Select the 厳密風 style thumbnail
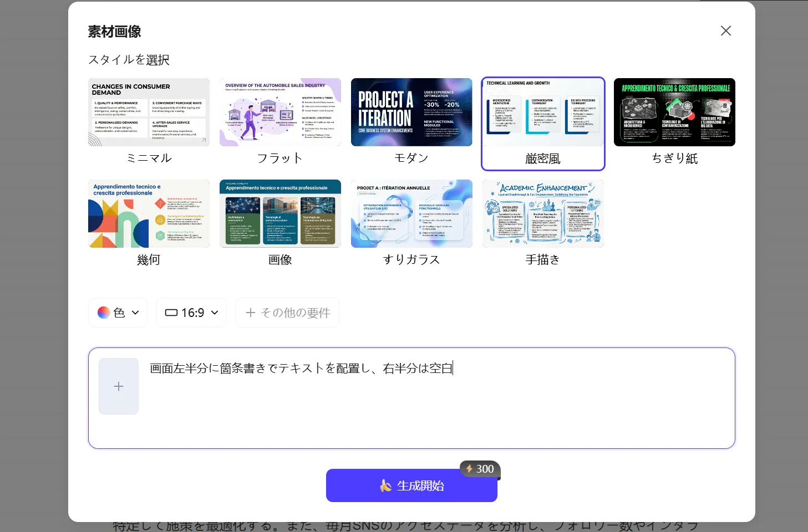This screenshot has width=808, height=532. [543, 112]
